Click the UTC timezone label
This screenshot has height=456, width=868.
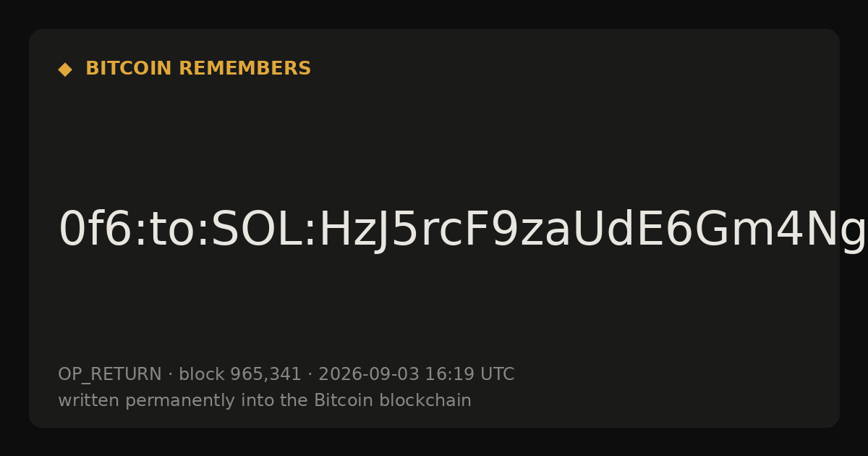pos(497,374)
